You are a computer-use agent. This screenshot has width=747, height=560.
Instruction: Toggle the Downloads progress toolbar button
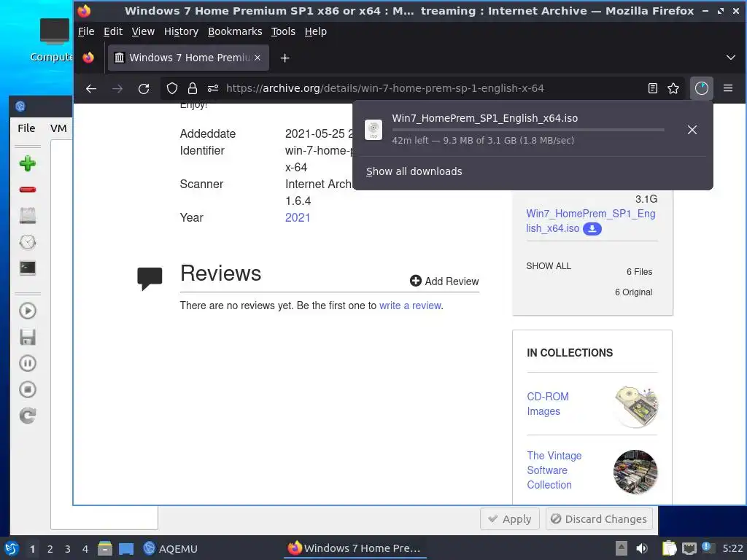pos(701,88)
